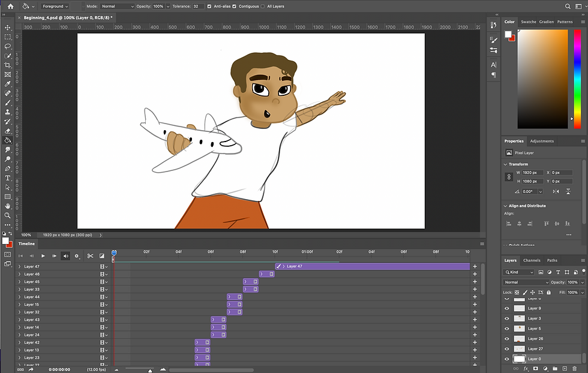Create new layer icon

[565, 369]
